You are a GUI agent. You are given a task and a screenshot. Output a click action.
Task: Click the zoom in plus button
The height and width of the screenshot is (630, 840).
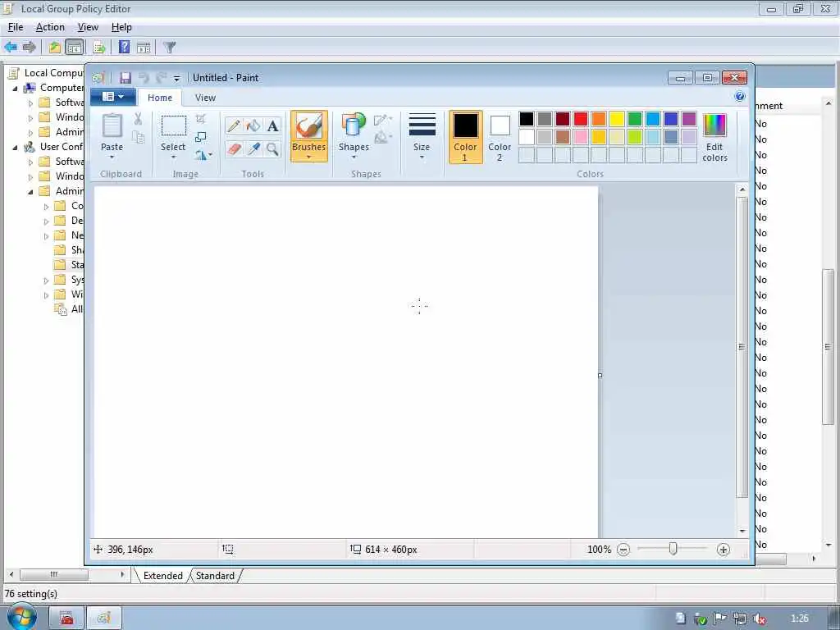(724, 549)
